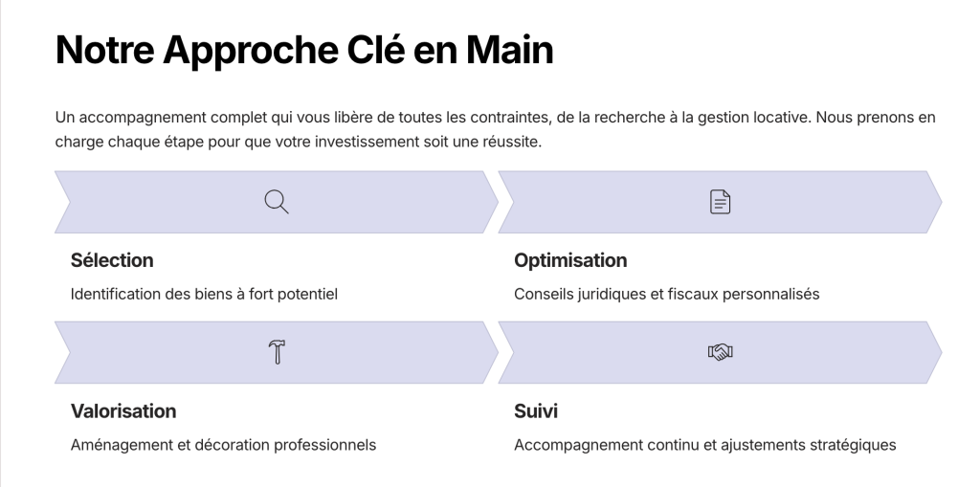Click the sentence starting 'Un accompagnement complet'
This screenshot has height=487, width=980.
[383, 118]
